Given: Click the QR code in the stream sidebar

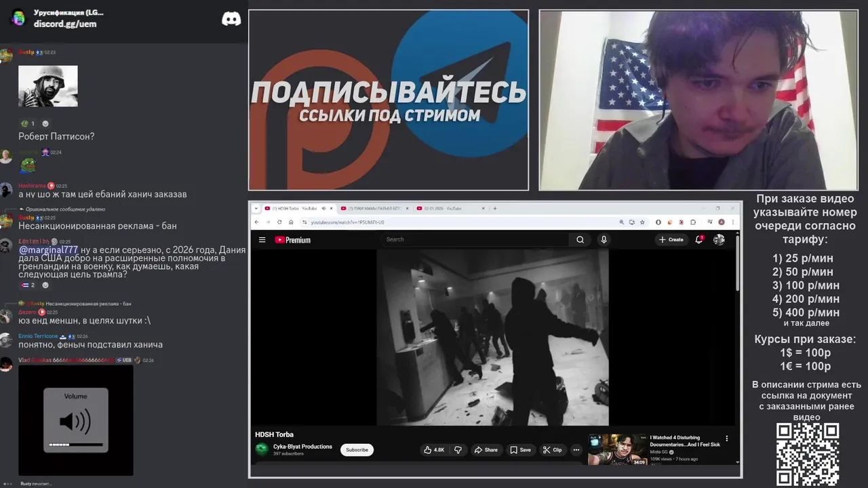Looking at the screenshot, I should coord(808,455).
